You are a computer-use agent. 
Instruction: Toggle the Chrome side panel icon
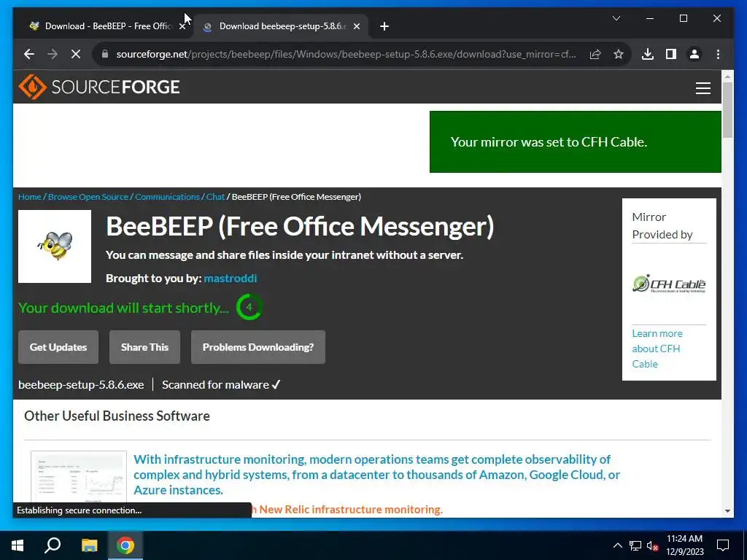[x=671, y=54]
